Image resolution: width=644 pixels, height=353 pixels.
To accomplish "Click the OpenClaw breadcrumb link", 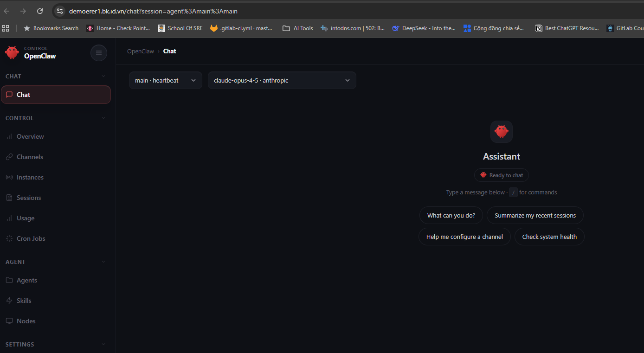I will point(141,51).
